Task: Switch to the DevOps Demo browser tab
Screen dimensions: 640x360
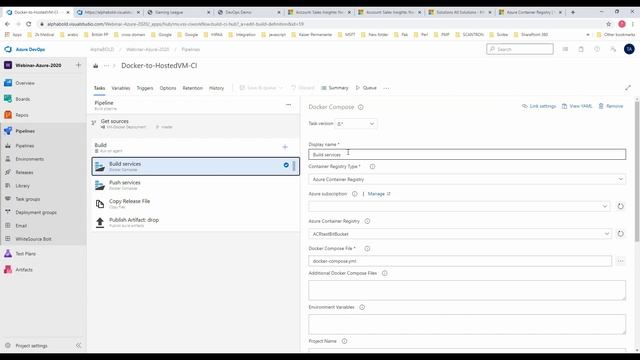Action: pyautogui.click(x=249, y=12)
